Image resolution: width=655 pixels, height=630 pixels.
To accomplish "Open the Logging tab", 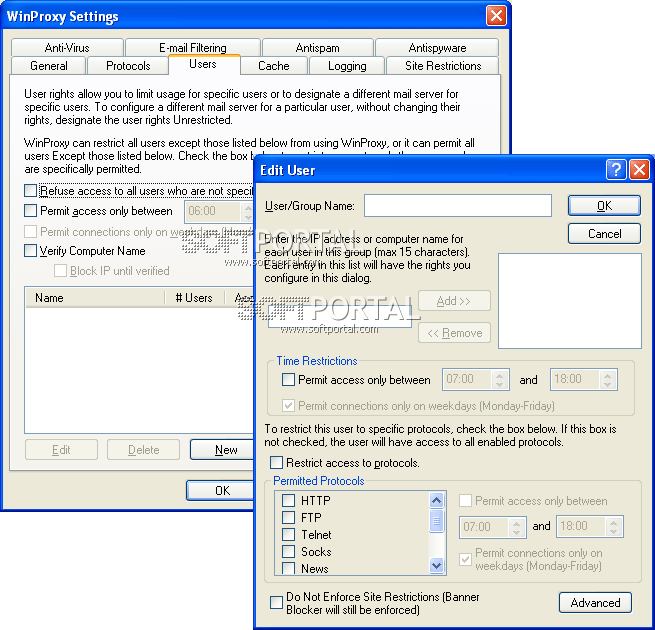I will pyautogui.click(x=347, y=66).
